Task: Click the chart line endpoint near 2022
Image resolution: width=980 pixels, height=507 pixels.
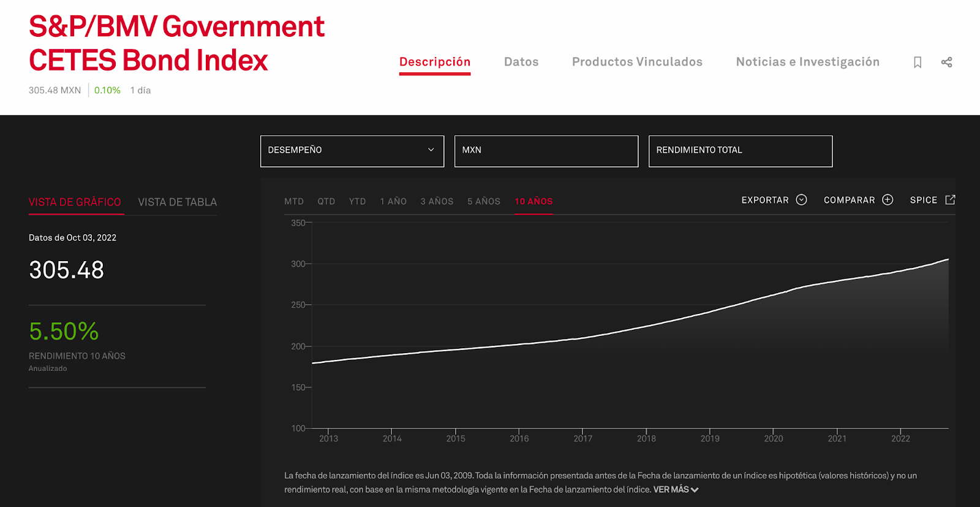Action: coord(948,259)
